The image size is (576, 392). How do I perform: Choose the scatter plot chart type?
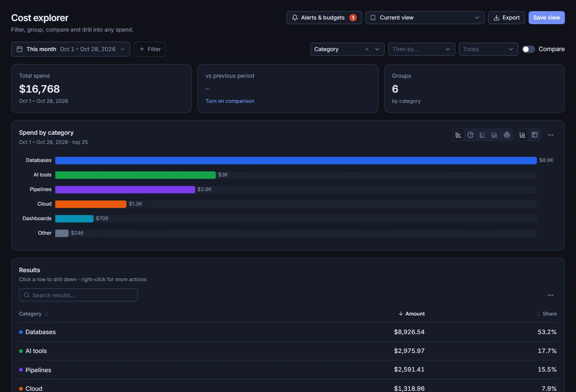point(482,135)
